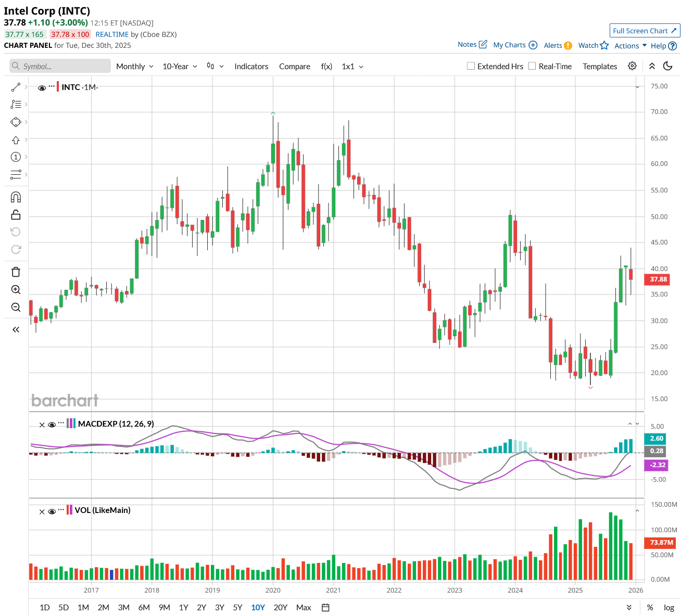681x616 pixels.
Task: Open the INTC series three-dot menu
Action: tap(52, 86)
